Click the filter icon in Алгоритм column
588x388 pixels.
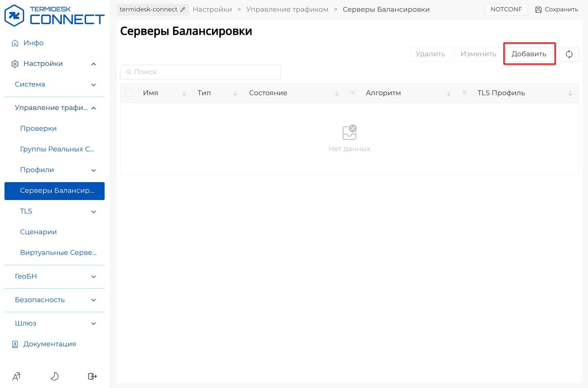pyautogui.click(x=464, y=93)
